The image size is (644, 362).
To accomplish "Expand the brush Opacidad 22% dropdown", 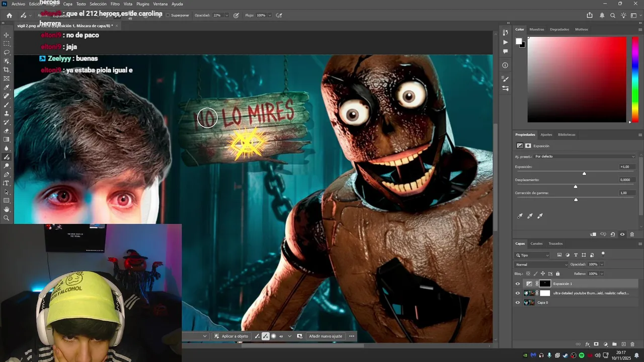I will click(x=226, y=16).
